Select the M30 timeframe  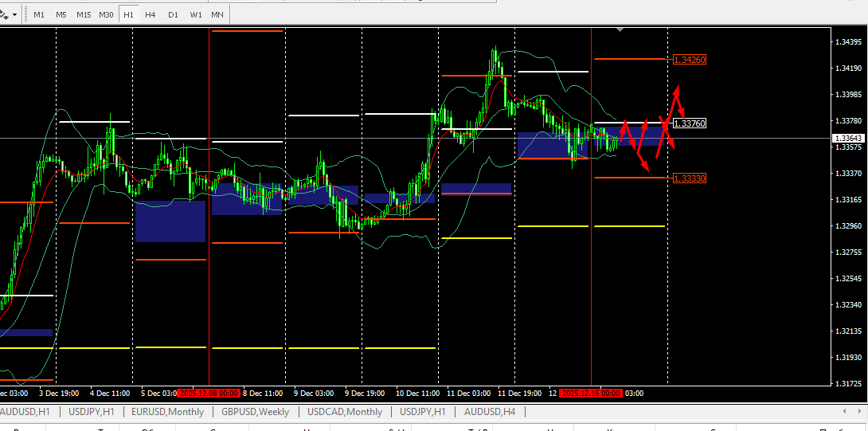[x=106, y=15]
